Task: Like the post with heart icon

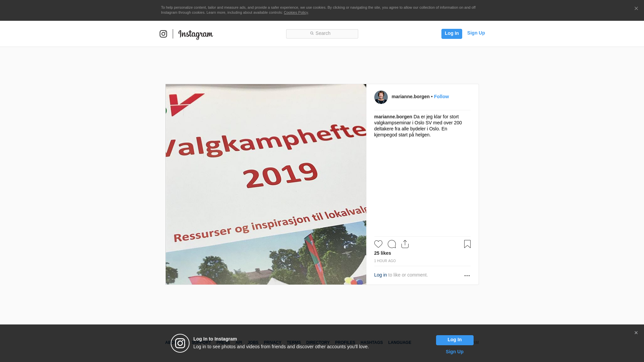Action: tap(378, 244)
